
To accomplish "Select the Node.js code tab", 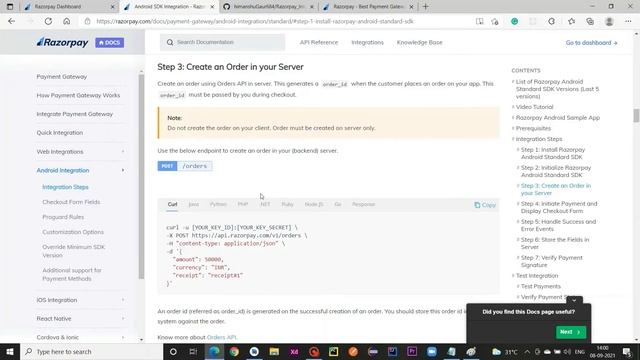I will 314,204.
